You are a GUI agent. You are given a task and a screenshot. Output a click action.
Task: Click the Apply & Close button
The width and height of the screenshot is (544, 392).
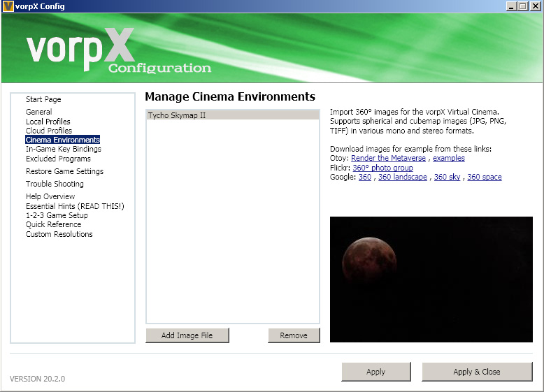477,372
